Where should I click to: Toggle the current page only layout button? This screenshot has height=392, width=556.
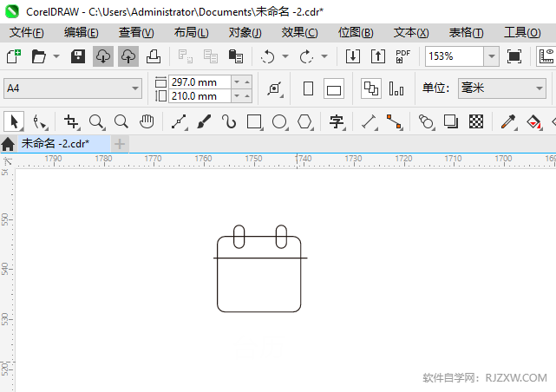396,88
